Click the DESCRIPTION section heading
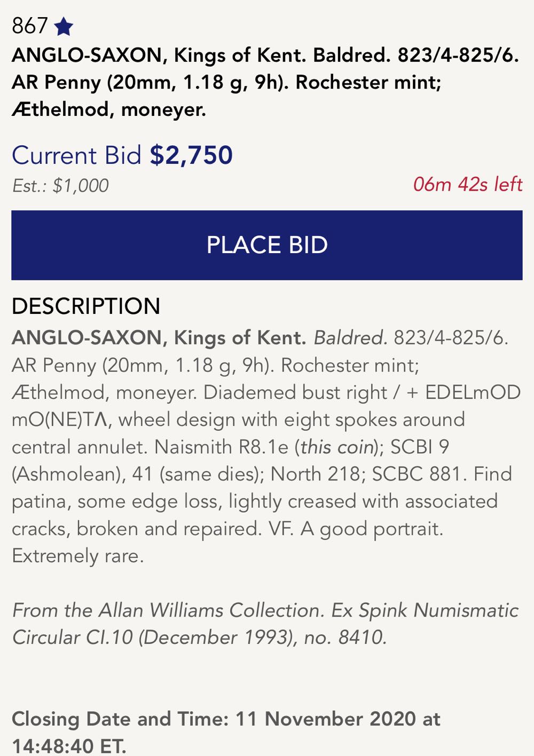The image size is (534, 756). [x=86, y=306]
